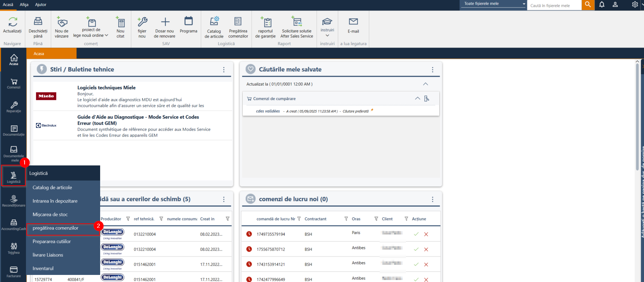Open notifications bell icon
The image size is (644, 282).
(x=602, y=5)
